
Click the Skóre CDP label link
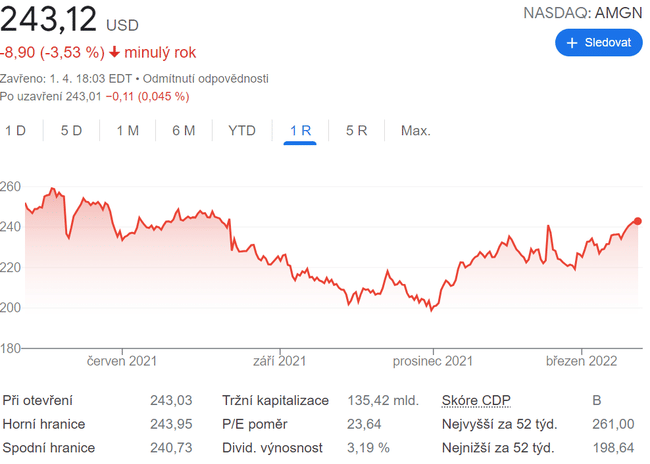click(x=476, y=401)
